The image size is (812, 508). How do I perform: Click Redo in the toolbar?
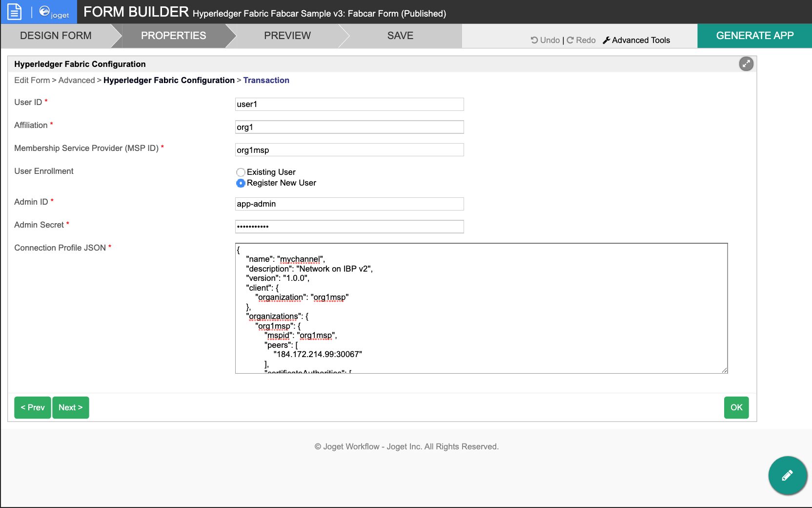(581, 40)
